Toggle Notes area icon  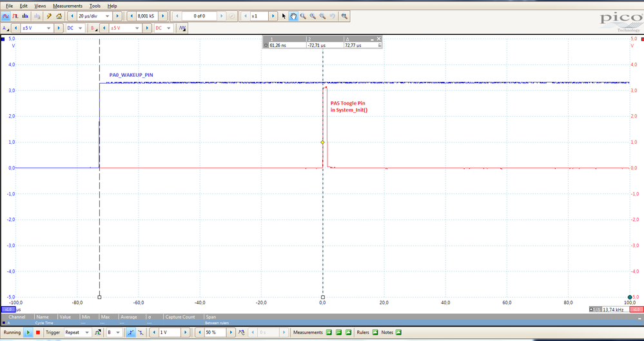click(398, 333)
